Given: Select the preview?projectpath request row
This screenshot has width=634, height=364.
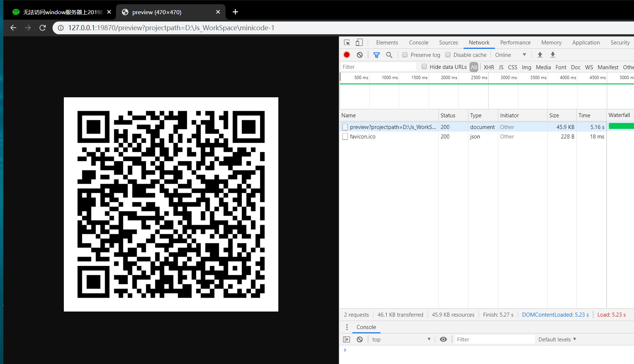Looking at the screenshot, I should click(x=487, y=127).
